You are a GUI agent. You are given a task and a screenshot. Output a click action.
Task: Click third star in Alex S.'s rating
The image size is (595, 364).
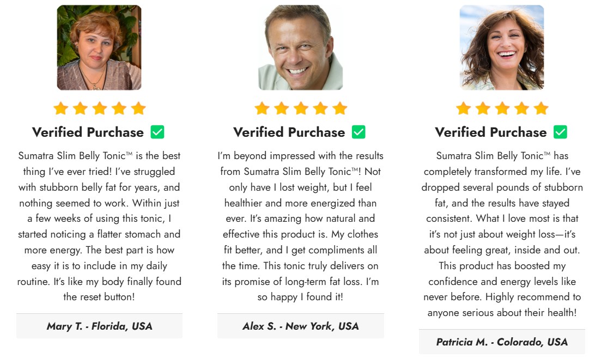tap(301, 108)
